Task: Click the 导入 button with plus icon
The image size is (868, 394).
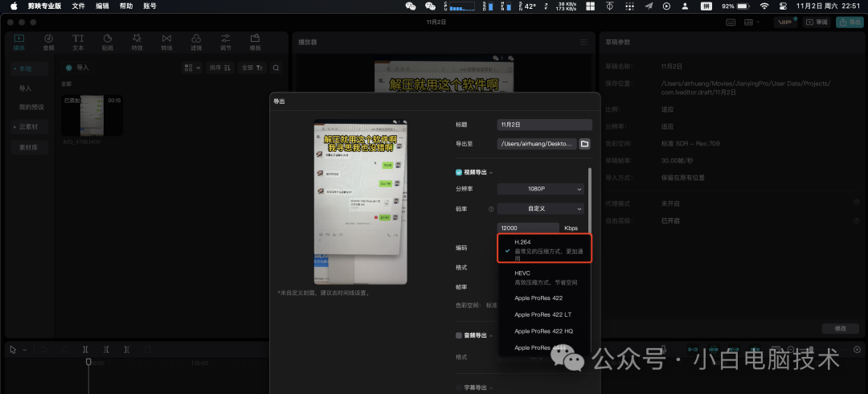Action: pyautogui.click(x=77, y=68)
